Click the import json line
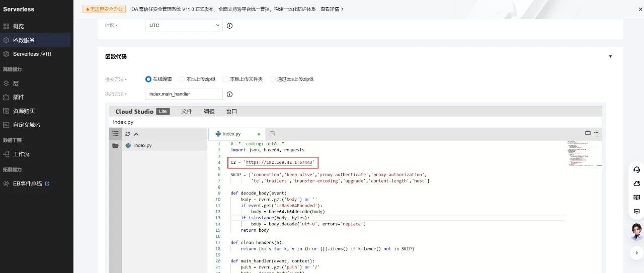This screenshot has width=644, height=273. [x=267, y=150]
